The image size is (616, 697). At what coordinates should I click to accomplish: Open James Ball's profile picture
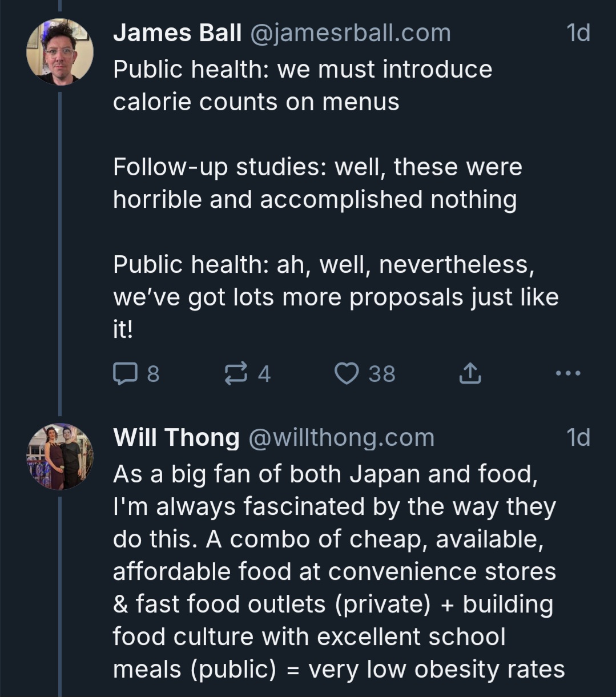60,53
